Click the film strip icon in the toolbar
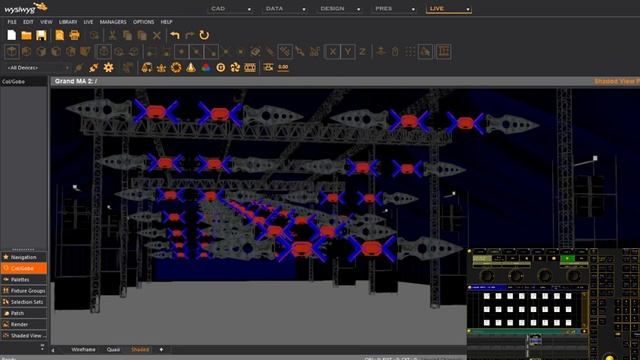 pyautogui.click(x=250, y=68)
